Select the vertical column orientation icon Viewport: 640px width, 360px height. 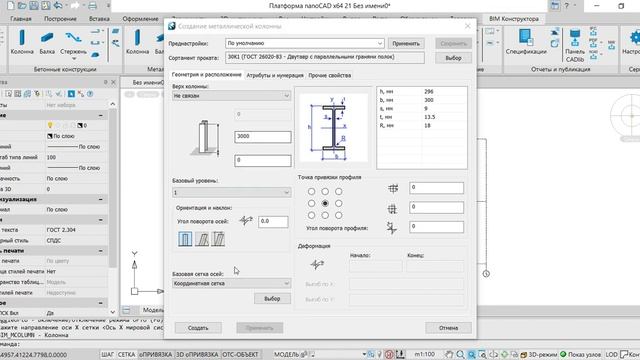pyautogui.click(x=185, y=239)
